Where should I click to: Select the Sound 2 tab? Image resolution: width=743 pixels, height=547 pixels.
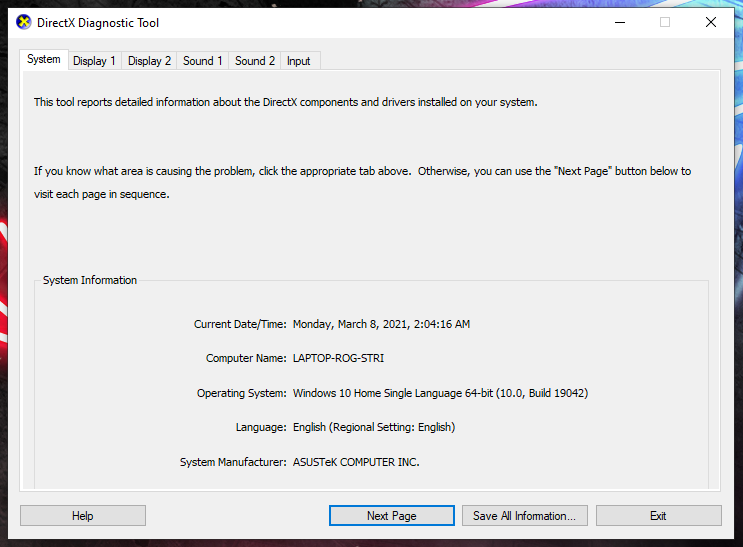pos(255,61)
